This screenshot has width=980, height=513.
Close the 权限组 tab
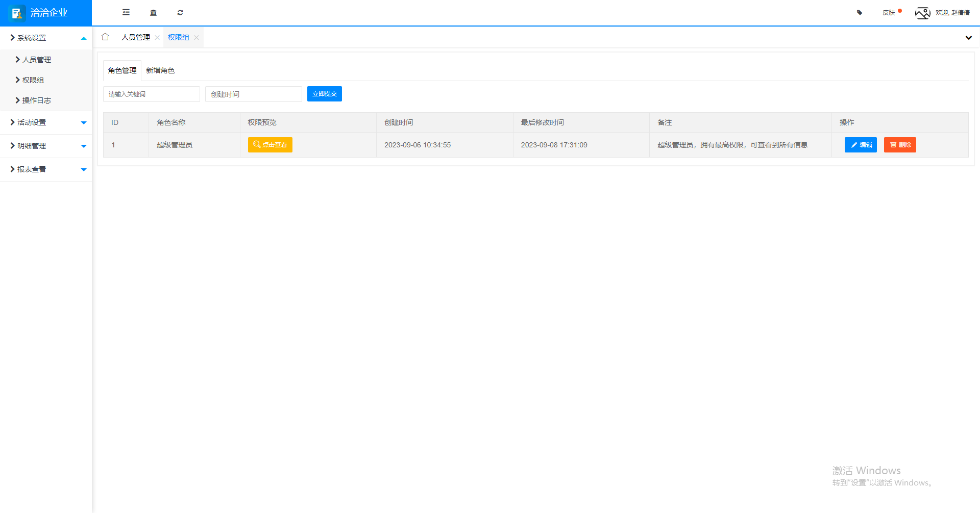click(197, 37)
